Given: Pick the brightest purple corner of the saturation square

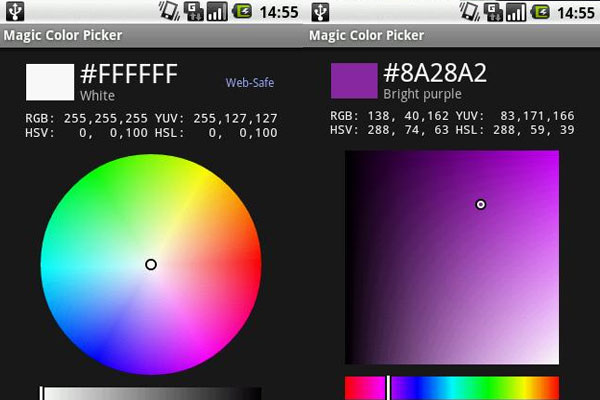Looking at the screenshot, I should (x=554, y=155).
